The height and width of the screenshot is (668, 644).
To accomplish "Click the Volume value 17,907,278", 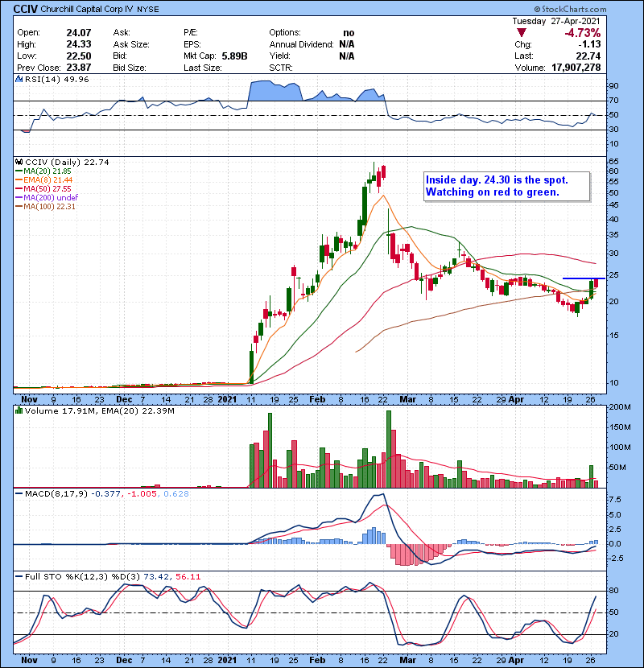I will tap(576, 68).
